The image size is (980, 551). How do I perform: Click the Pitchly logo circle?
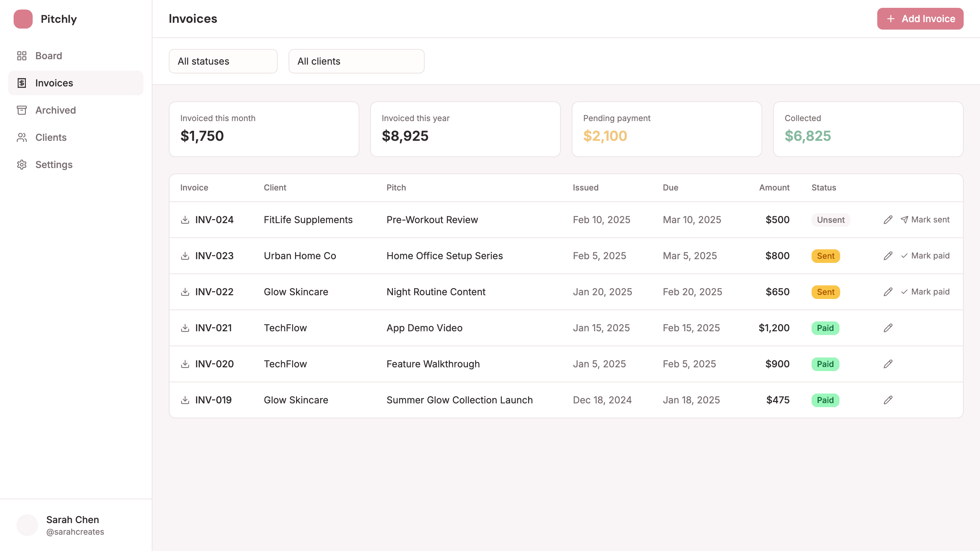coord(23,19)
